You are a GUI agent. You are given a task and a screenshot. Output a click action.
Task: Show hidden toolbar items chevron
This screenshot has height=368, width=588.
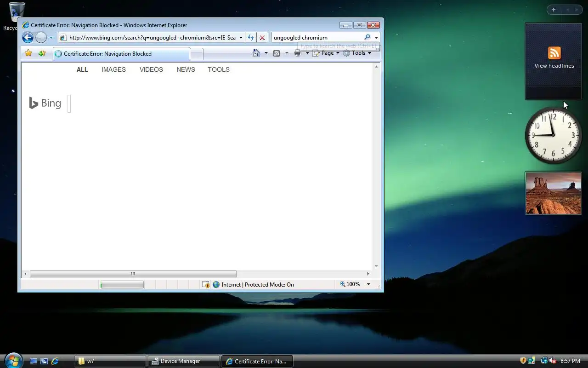pos(377,49)
